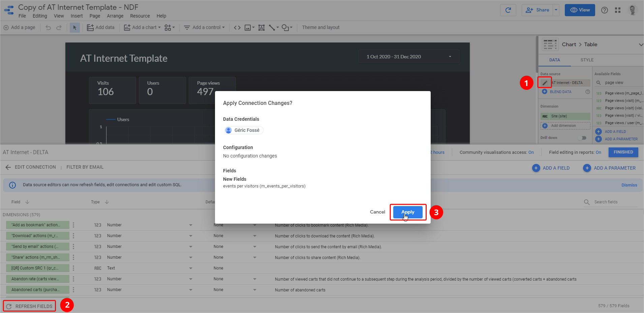Open the Google apps grid icon
Screen dimensions: 644x313
[618, 10]
